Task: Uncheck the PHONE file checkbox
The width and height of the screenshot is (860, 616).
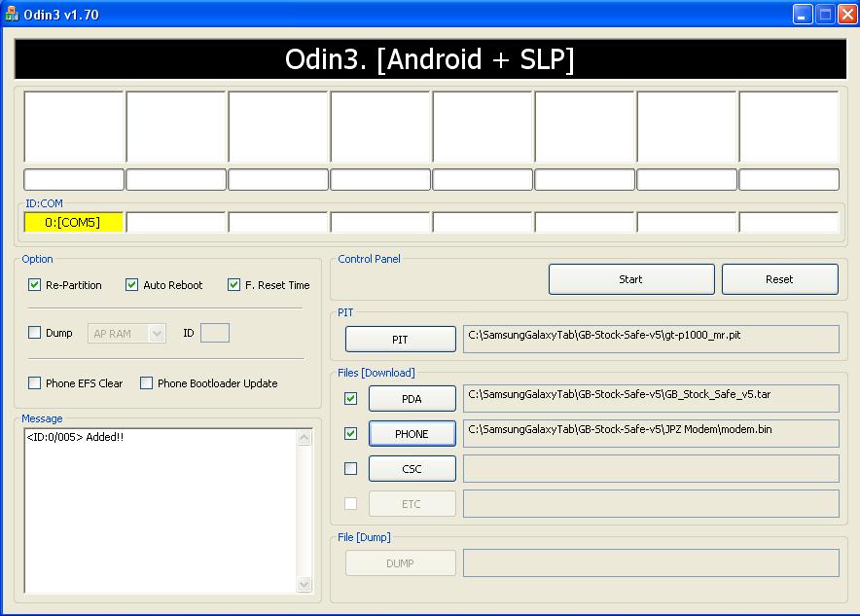Action: (351, 433)
